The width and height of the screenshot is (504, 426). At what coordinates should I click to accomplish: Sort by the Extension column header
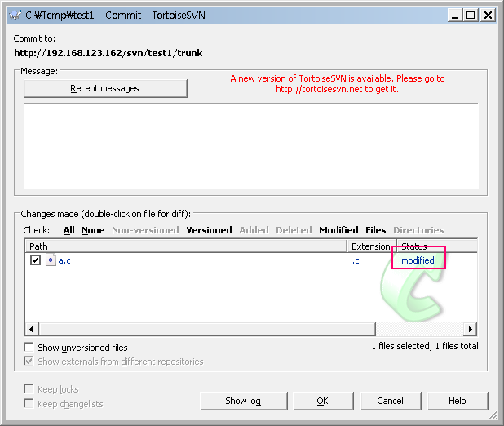point(372,246)
